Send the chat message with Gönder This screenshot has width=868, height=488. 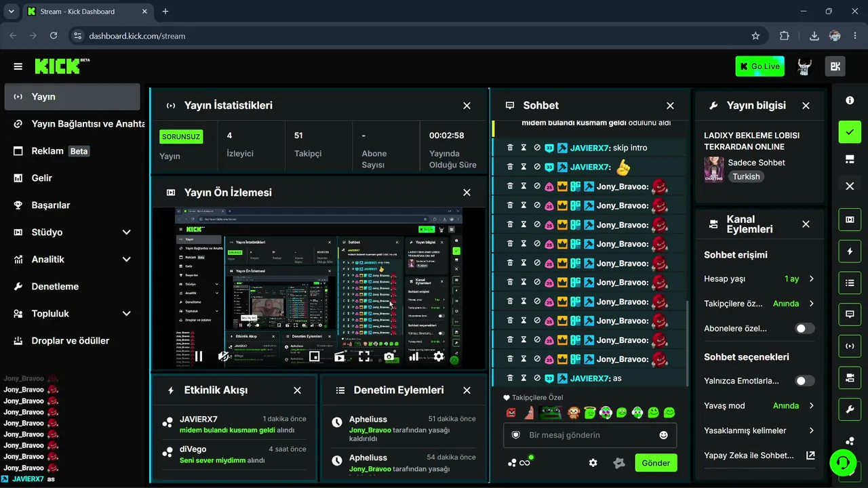(656, 463)
